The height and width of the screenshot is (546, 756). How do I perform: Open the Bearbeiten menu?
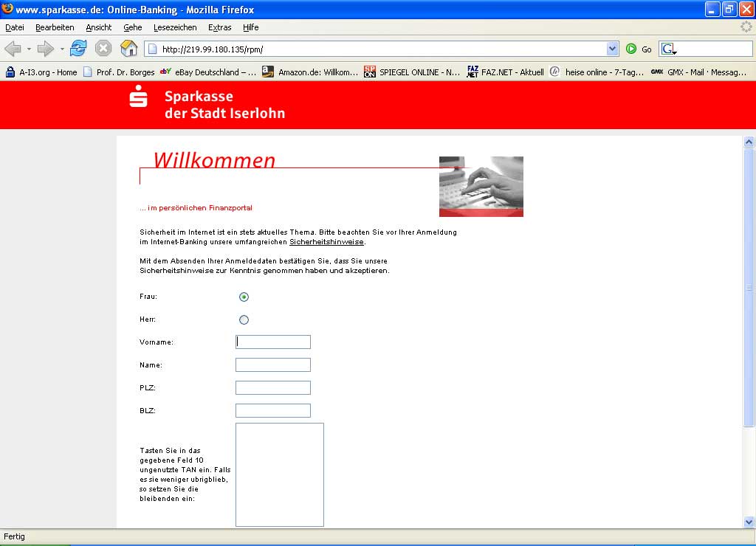pos(55,27)
